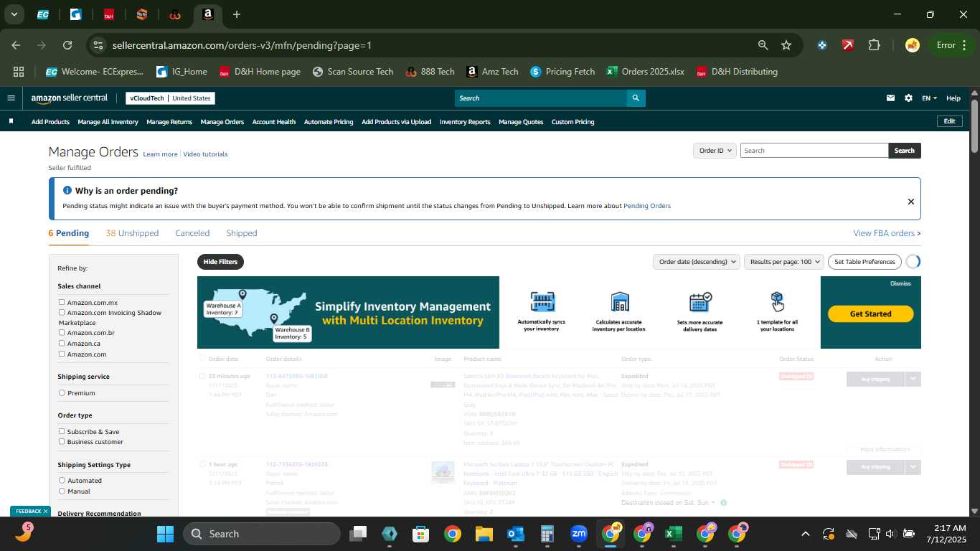Screen dimensions: 980x551
Task: Select the Automated shipping settings type
Action: click(62, 481)
